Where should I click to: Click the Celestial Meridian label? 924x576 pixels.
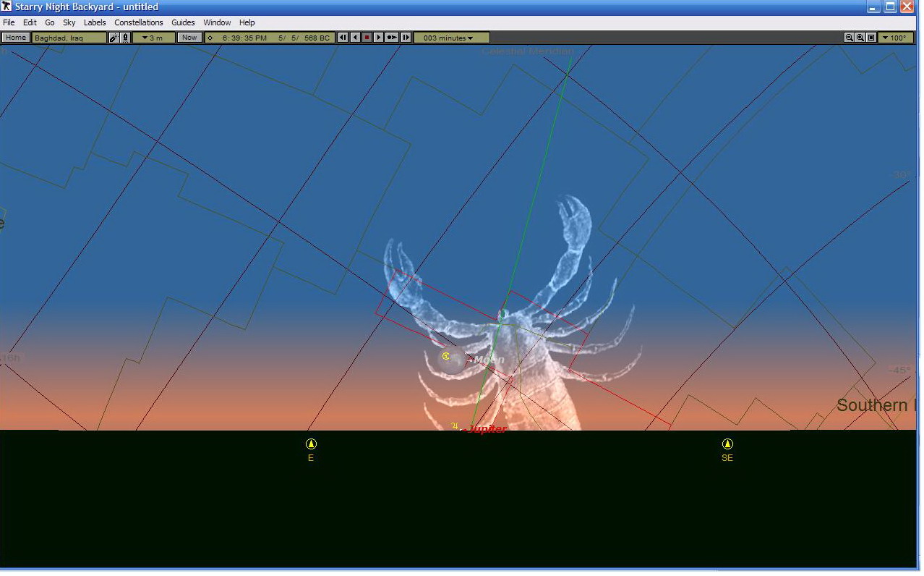click(x=528, y=51)
